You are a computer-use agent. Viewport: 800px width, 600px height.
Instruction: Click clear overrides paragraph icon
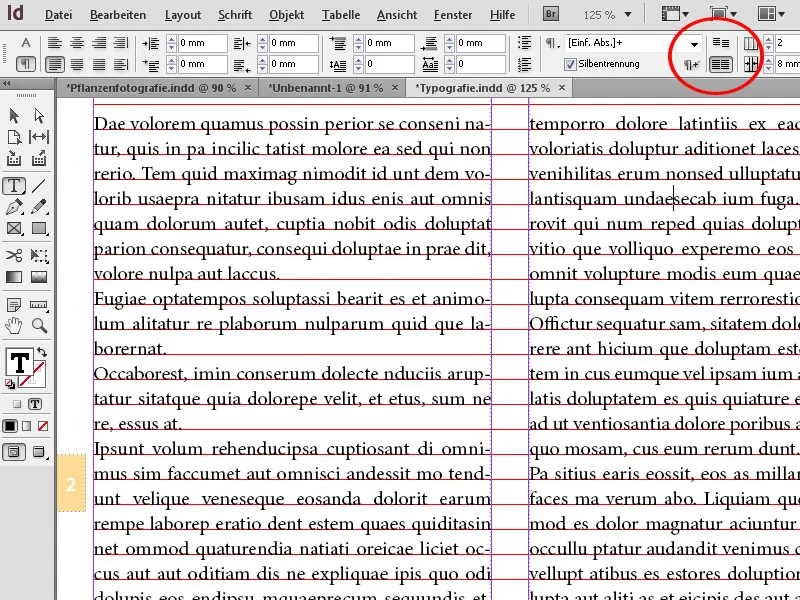pyautogui.click(x=692, y=65)
